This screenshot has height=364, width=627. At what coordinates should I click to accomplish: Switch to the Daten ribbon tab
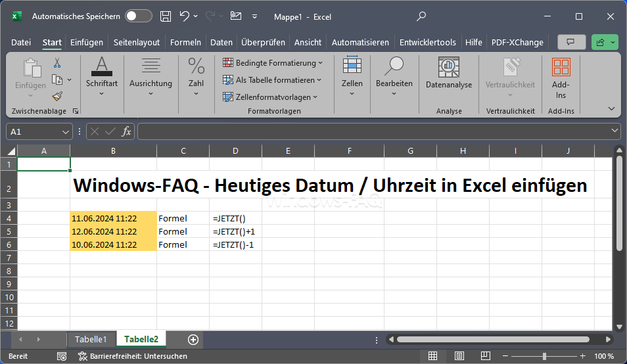click(221, 42)
